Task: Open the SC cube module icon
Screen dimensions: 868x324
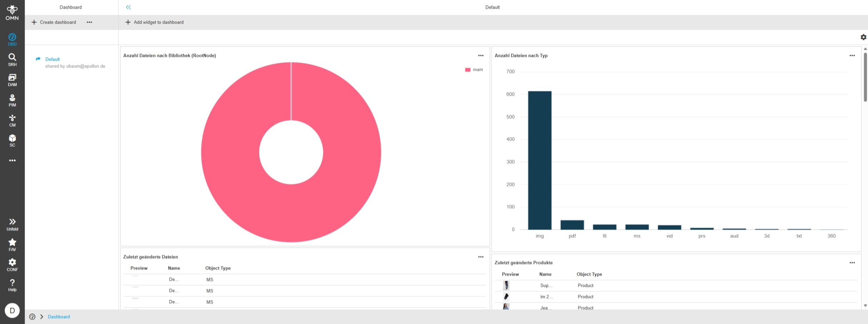Action: pos(12,140)
